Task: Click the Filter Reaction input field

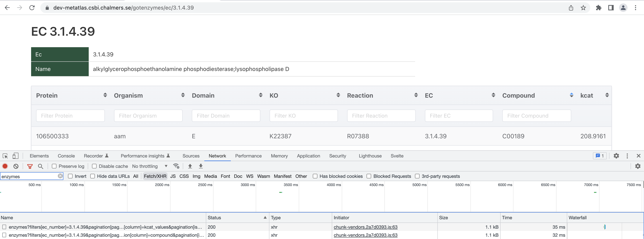Action: [381, 115]
